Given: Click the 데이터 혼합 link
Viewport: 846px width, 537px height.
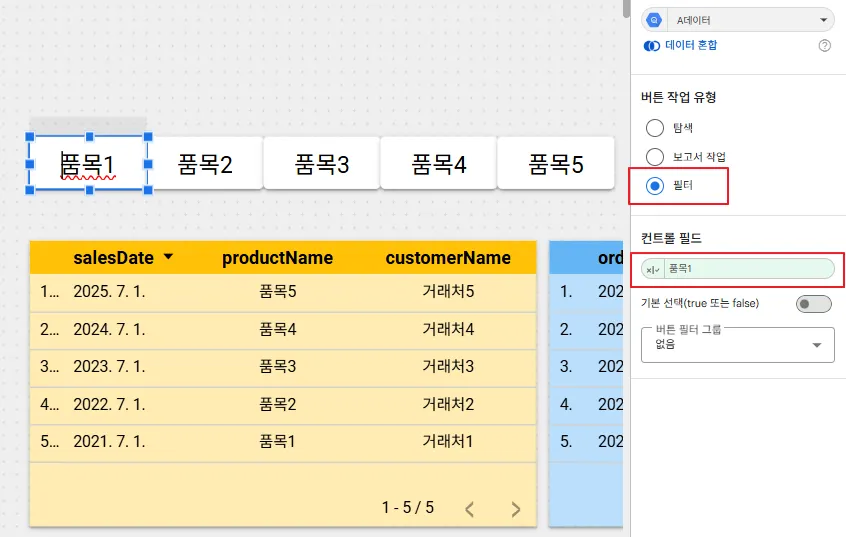Looking at the screenshot, I should 691,45.
